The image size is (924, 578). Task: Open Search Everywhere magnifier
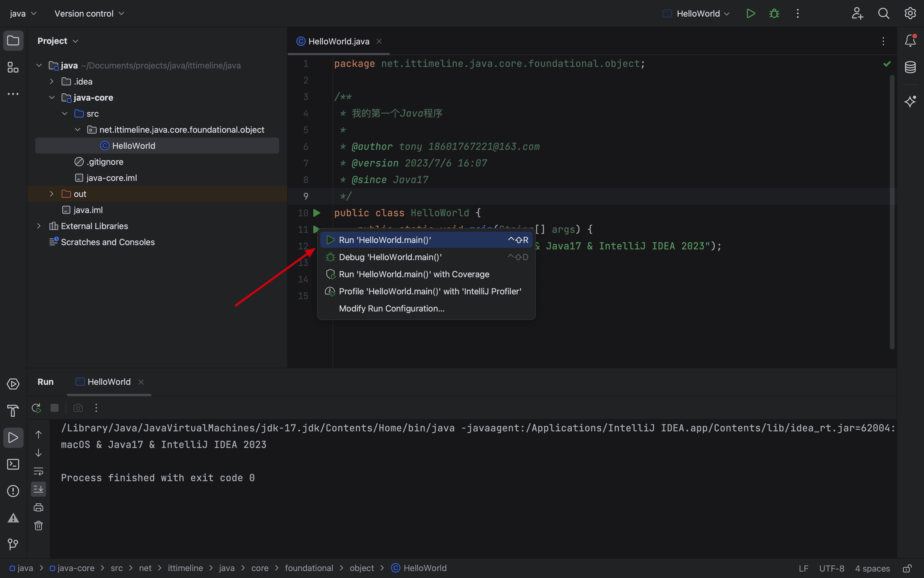click(884, 13)
